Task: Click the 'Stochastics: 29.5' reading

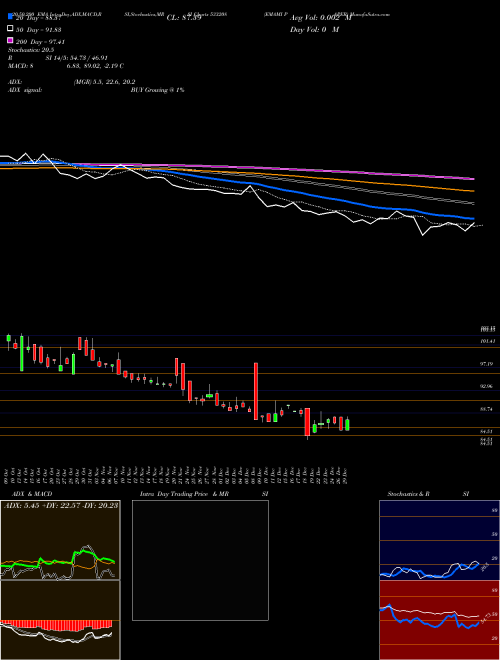Action: pos(31,50)
